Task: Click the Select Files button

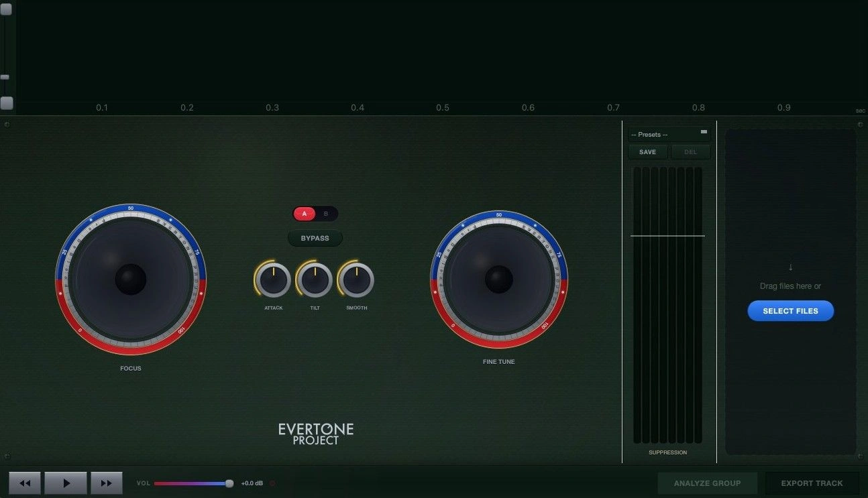Action: point(791,311)
